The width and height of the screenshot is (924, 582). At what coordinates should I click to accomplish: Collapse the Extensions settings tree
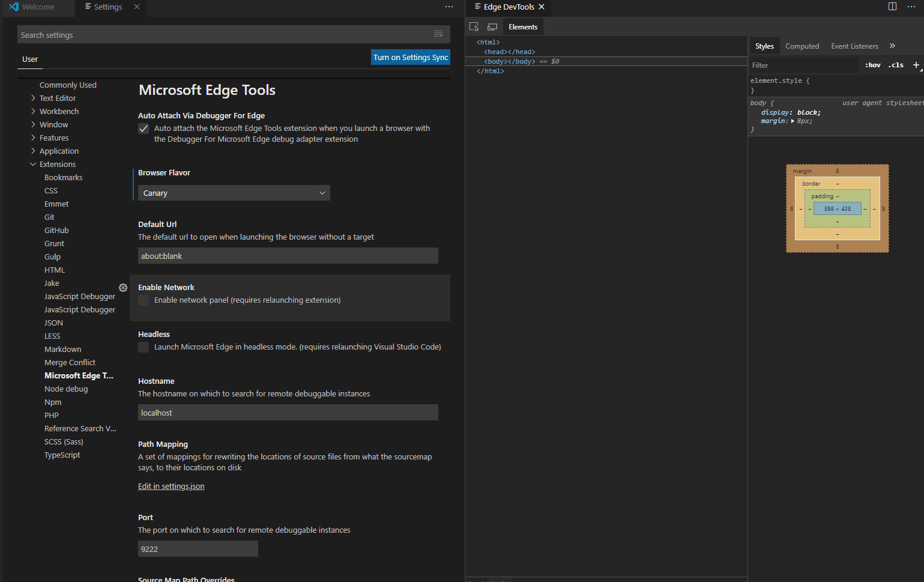pos(34,165)
